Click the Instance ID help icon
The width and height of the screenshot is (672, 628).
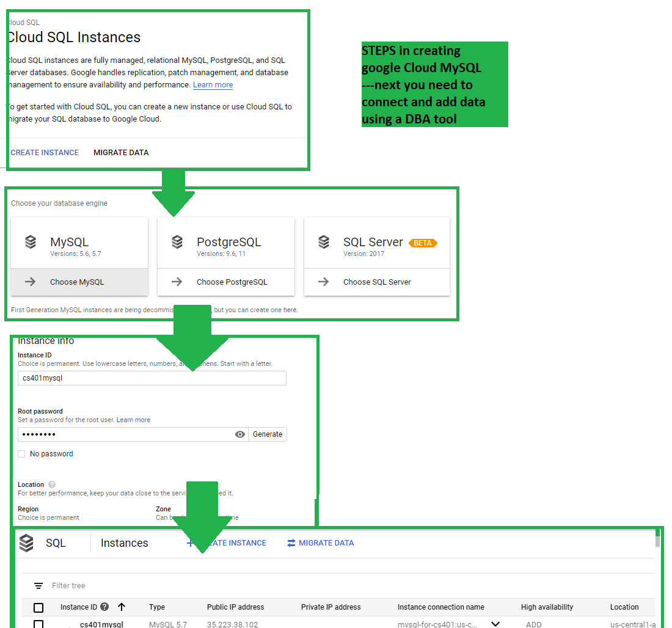[x=104, y=607]
